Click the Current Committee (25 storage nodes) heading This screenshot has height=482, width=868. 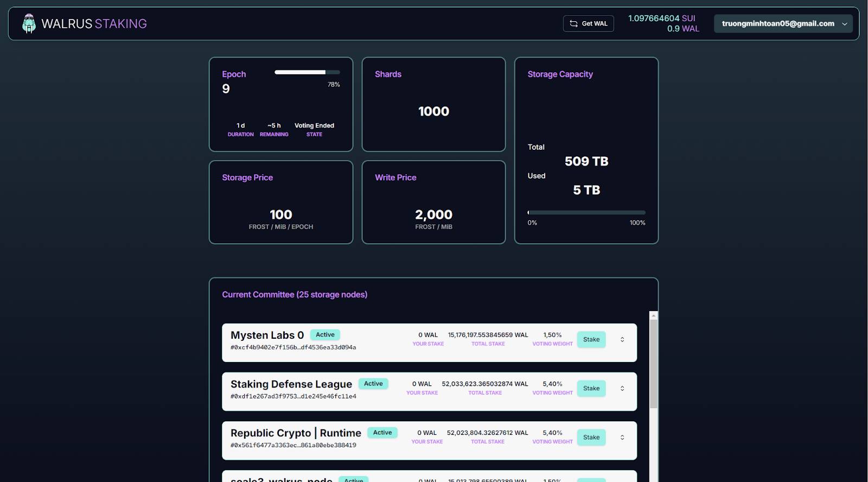[x=295, y=294]
